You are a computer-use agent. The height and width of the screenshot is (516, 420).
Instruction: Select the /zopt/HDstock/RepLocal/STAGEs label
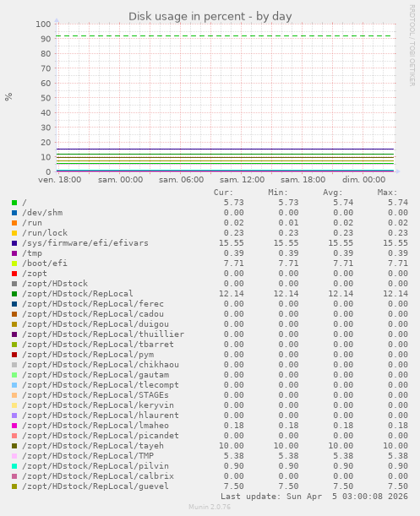click(x=95, y=395)
